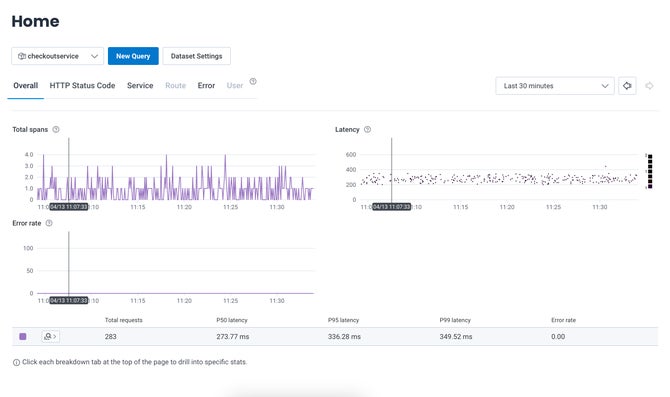Select the Overall tab

pos(26,85)
